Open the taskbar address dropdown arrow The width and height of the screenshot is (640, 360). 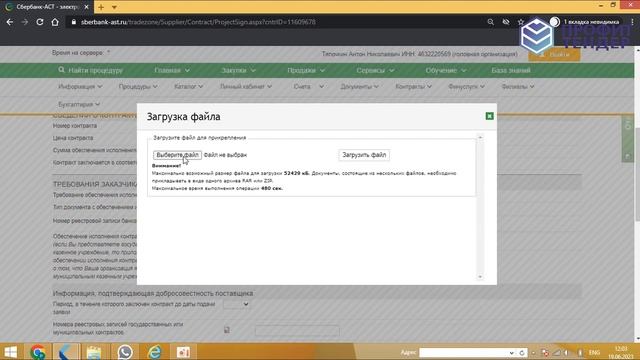point(511,353)
